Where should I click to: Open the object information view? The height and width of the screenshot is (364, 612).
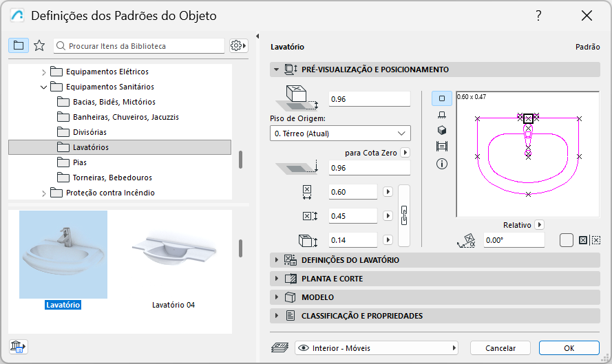coord(441,164)
